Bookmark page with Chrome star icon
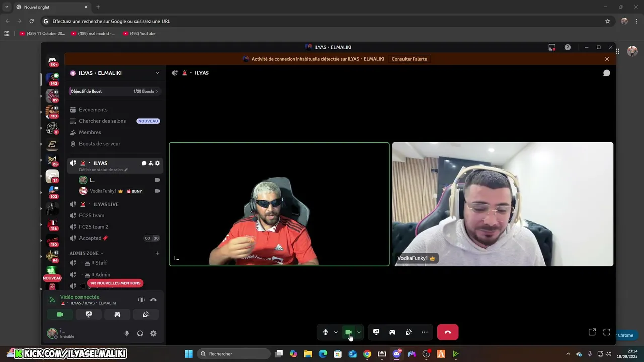644x362 pixels. (608, 21)
